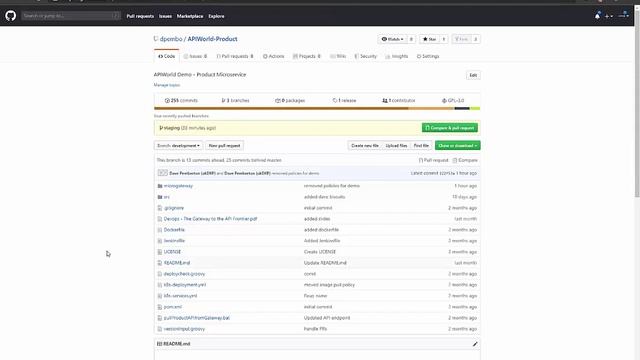Click New pull request button

224,146
